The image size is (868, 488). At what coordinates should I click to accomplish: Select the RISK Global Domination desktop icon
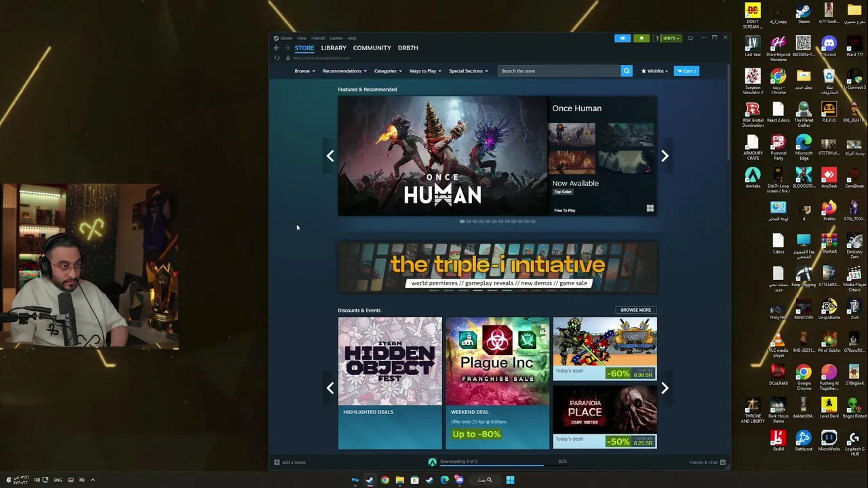(x=753, y=115)
